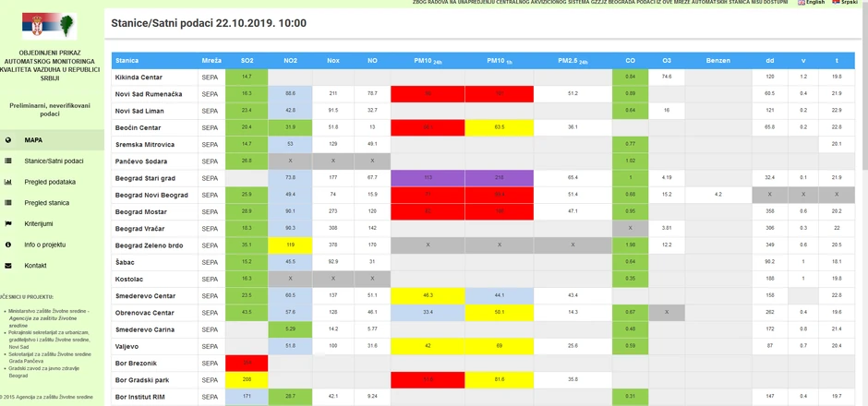Click the Benzen column header
This screenshot has width=868, height=406.
pyautogui.click(x=718, y=60)
